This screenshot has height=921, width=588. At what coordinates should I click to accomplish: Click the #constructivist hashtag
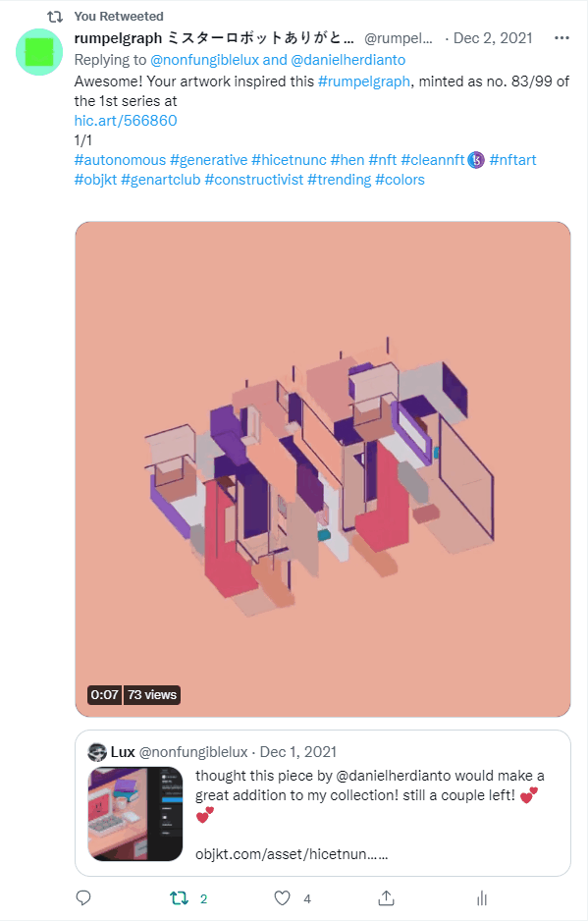click(x=254, y=180)
